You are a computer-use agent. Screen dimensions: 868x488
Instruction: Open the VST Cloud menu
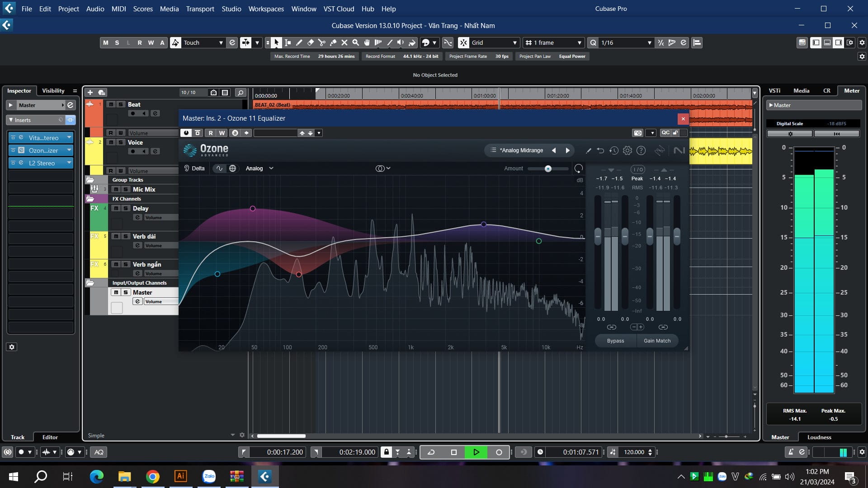[339, 9]
